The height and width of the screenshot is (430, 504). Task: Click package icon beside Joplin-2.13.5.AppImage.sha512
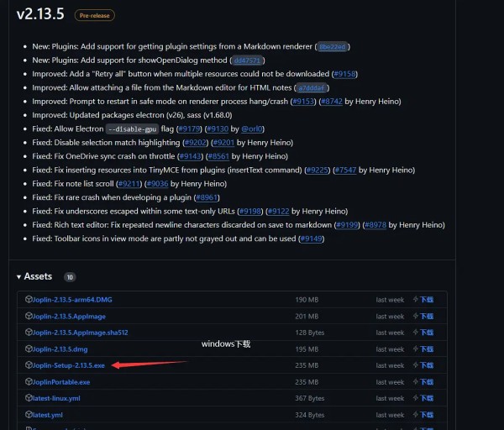(29, 332)
